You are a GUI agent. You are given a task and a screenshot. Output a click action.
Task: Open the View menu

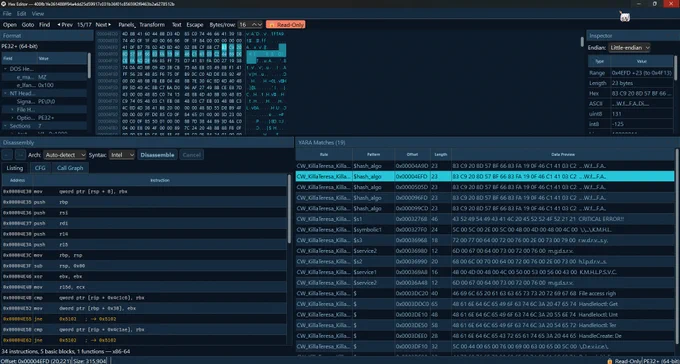point(38,14)
